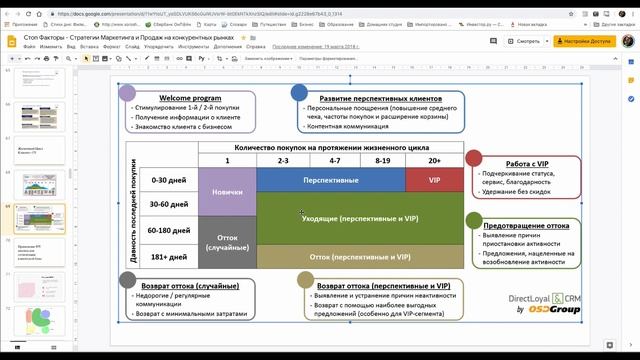Go to Slides home logo
Viewport: 640px width, 360px height.
12,41
